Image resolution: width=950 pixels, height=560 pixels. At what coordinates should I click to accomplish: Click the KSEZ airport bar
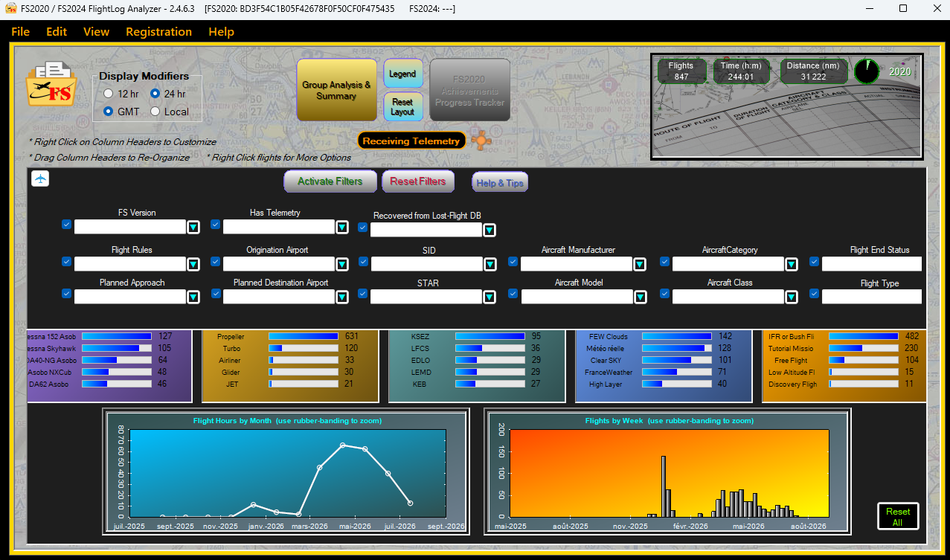click(490, 336)
